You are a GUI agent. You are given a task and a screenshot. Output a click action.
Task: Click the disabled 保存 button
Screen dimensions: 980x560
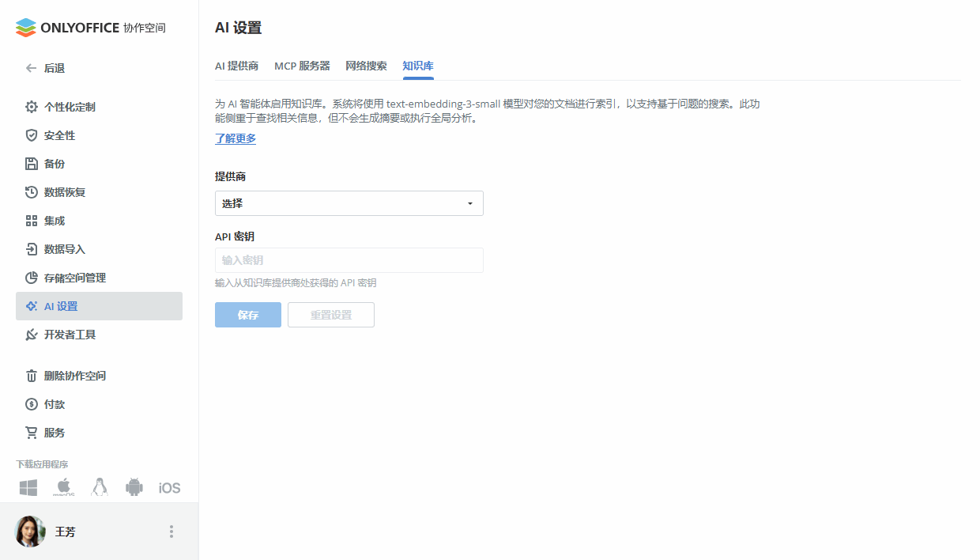247,314
